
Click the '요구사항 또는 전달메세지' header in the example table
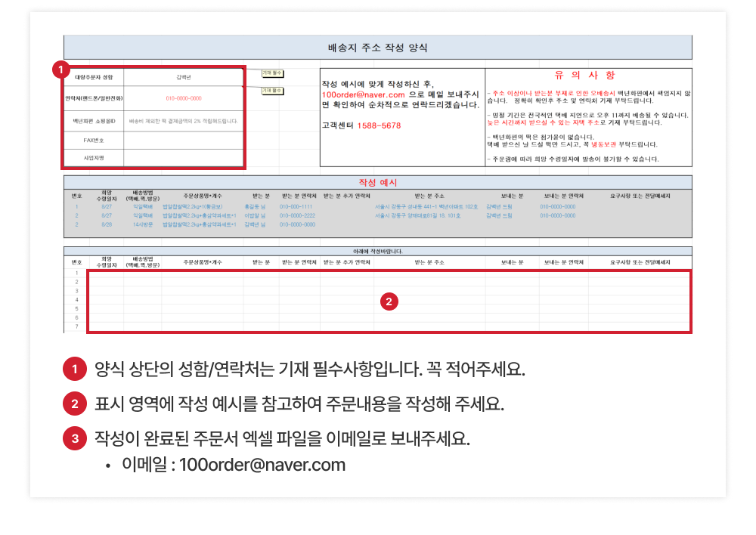click(640, 196)
